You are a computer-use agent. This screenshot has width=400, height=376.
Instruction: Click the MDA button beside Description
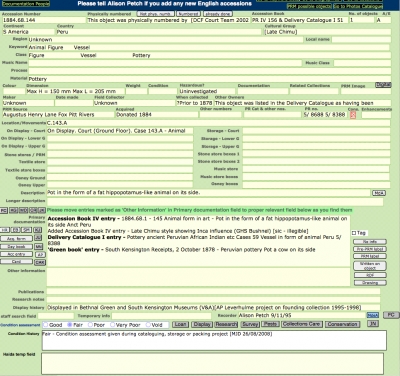coord(378,193)
